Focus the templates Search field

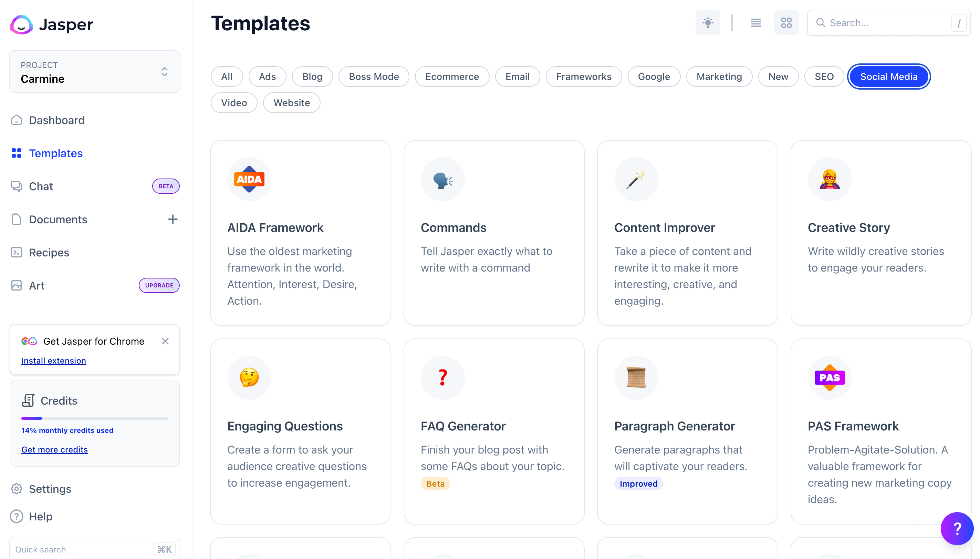pos(889,23)
